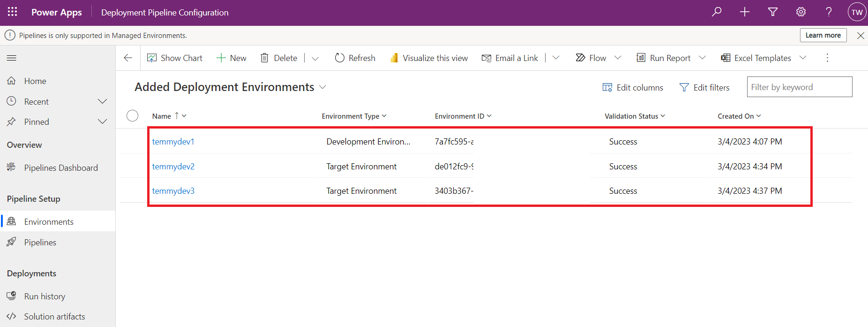Open the Environment ID column header menu

tap(463, 116)
